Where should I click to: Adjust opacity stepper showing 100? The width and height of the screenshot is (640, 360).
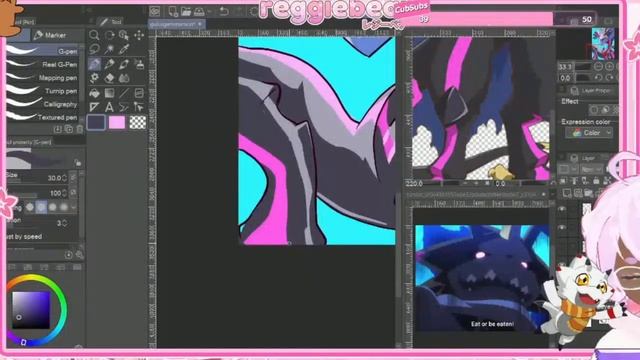click(64, 193)
